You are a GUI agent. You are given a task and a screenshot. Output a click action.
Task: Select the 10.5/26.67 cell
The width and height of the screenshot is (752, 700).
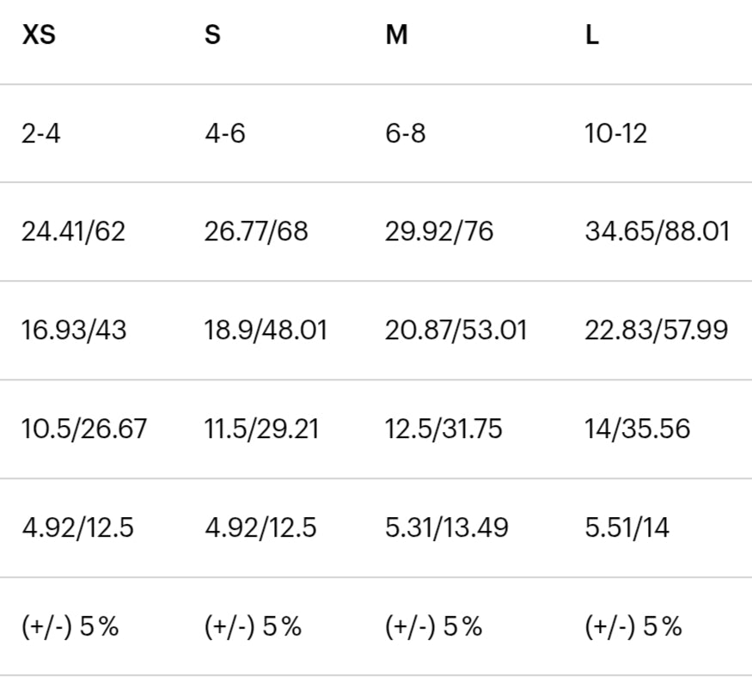tap(84, 429)
